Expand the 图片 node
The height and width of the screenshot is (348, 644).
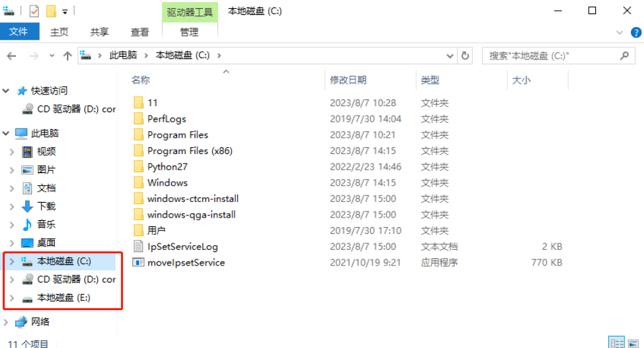point(12,170)
